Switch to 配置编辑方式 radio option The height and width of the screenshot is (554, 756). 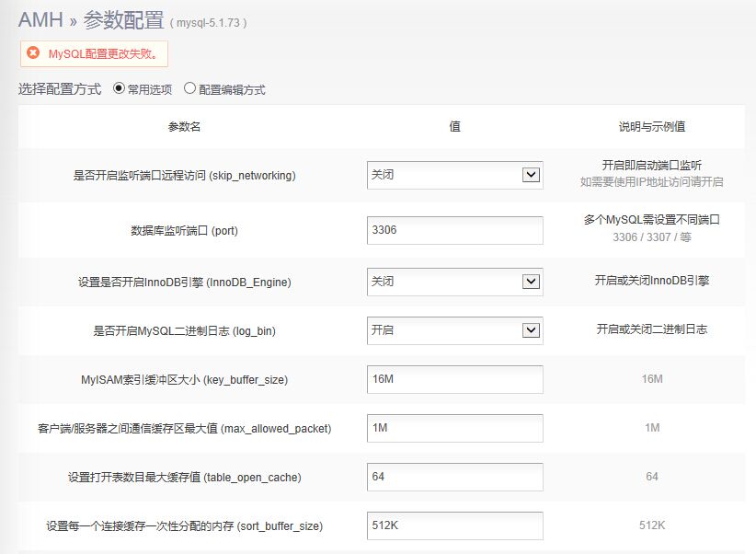[190, 89]
